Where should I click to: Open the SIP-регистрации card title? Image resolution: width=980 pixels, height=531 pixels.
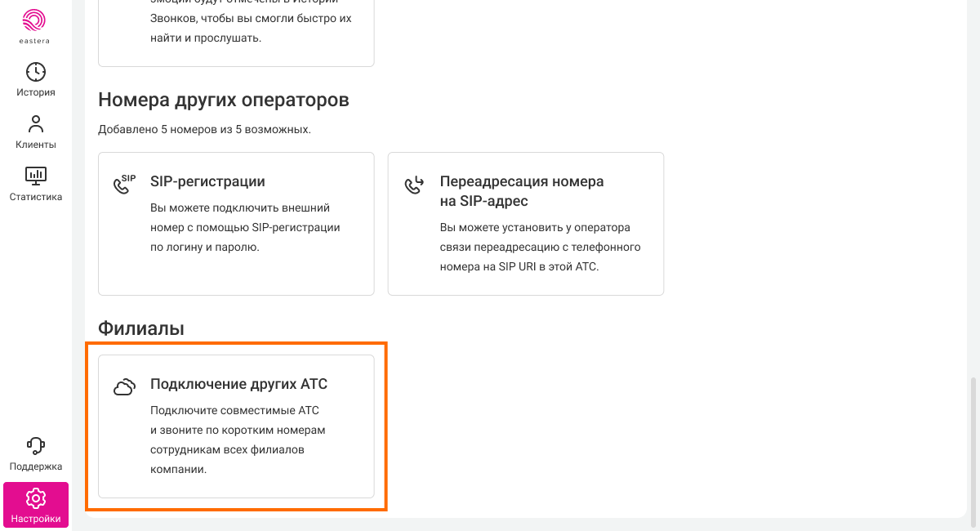pyautogui.click(x=207, y=181)
